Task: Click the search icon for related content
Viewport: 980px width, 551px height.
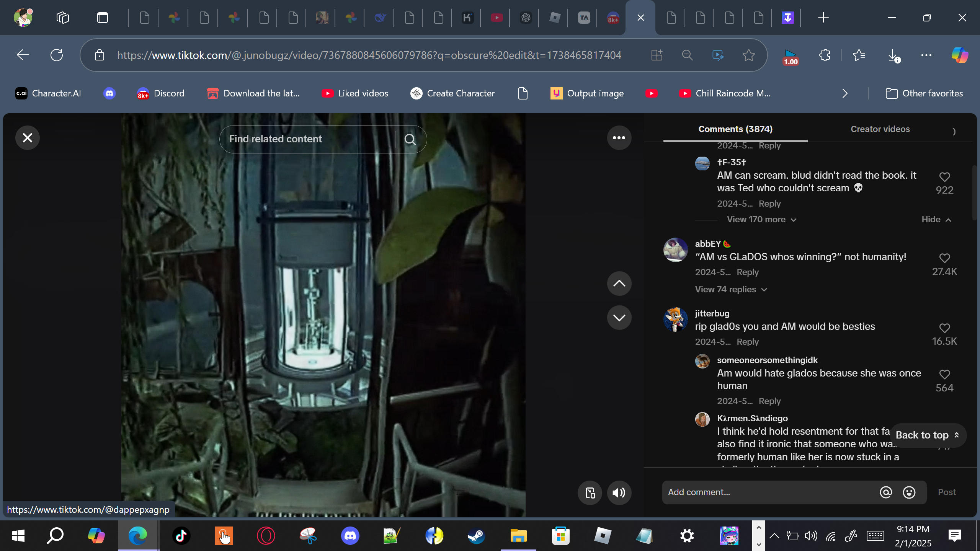Action: [x=410, y=139]
